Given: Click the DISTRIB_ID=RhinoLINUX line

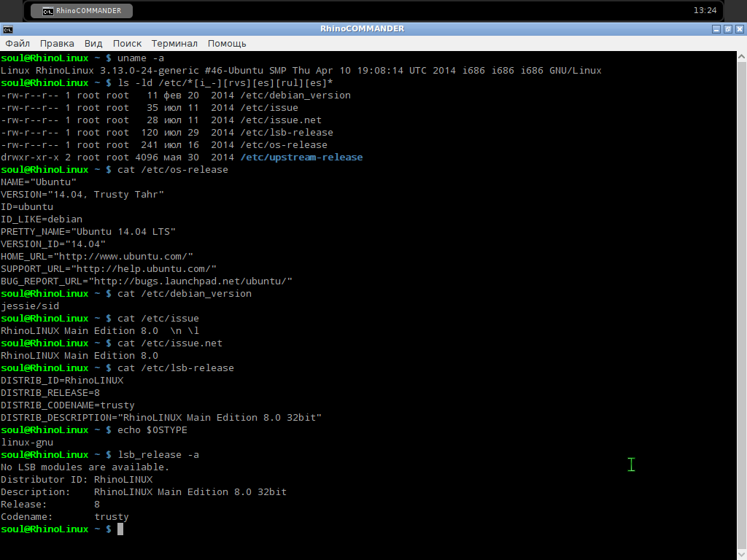Looking at the screenshot, I should click(62, 380).
